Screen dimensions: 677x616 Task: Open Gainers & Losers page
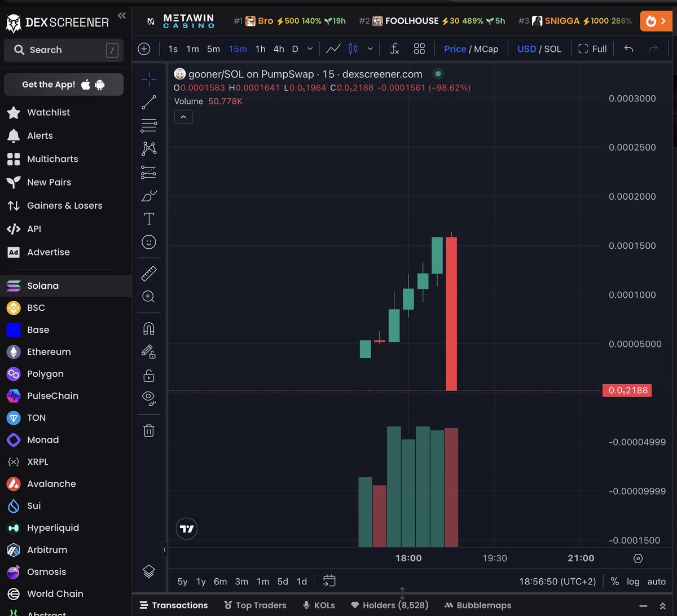(66, 205)
